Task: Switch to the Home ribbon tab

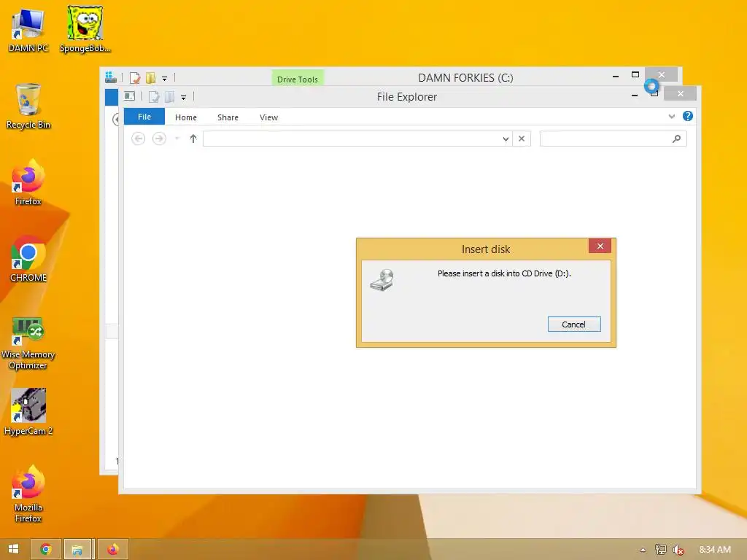Action: (186, 117)
